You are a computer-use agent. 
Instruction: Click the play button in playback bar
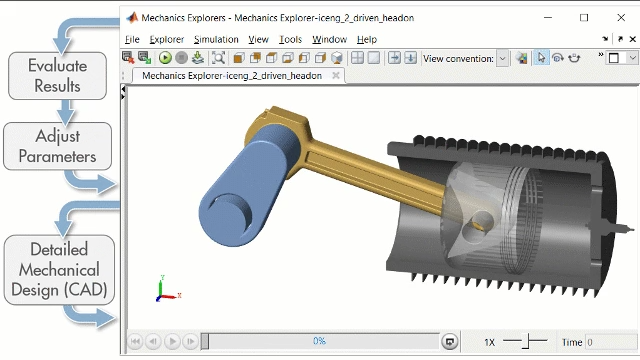[x=172, y=342]
